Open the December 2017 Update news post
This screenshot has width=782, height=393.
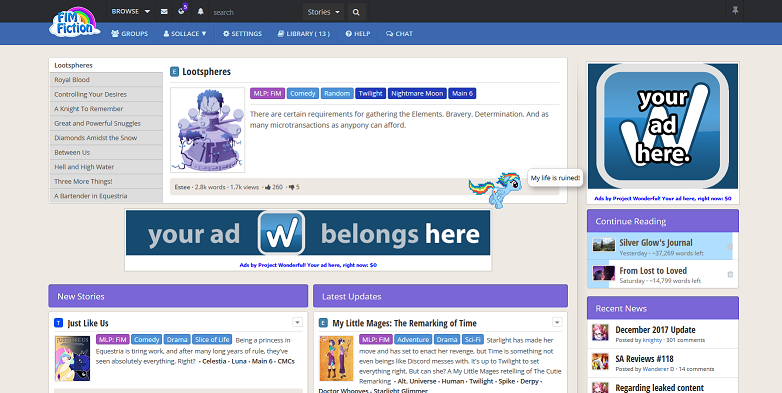coord(655,330)
